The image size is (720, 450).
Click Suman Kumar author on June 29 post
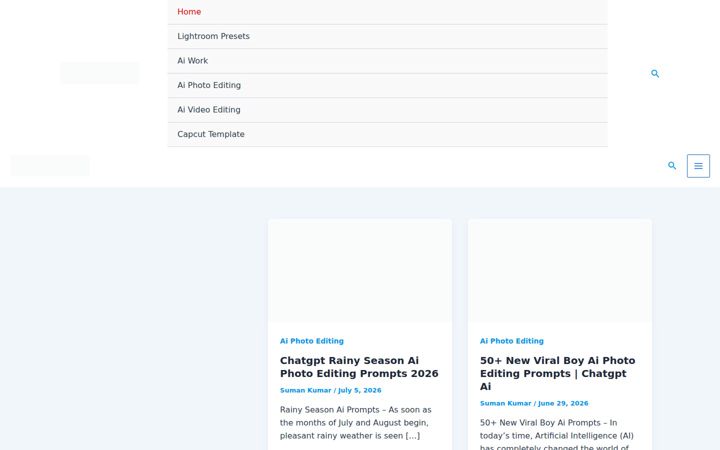[x=505, y=403]
